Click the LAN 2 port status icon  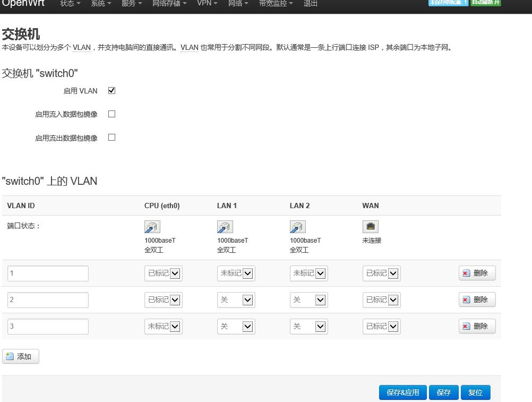[x=297, y=227]
